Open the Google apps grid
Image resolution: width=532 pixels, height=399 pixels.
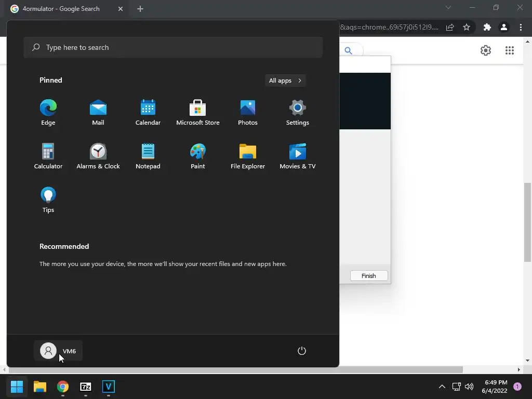[510, 50]
